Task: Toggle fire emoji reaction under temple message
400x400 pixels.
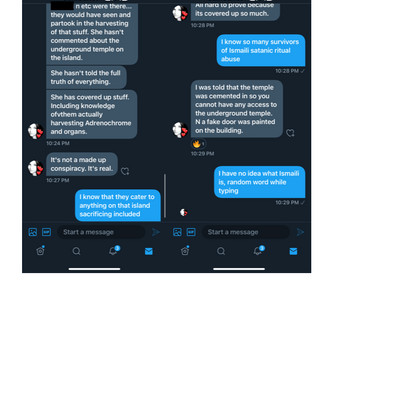Action: tap(198, 144)
